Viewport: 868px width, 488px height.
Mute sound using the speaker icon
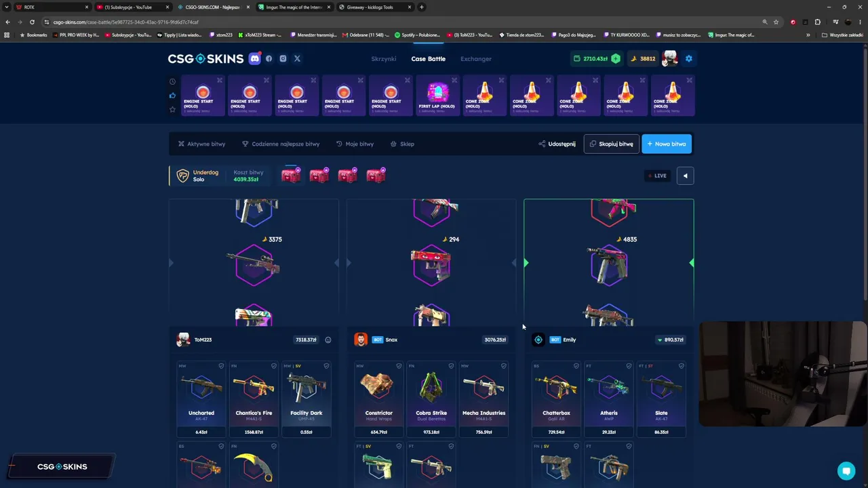(x=685, y=176)
